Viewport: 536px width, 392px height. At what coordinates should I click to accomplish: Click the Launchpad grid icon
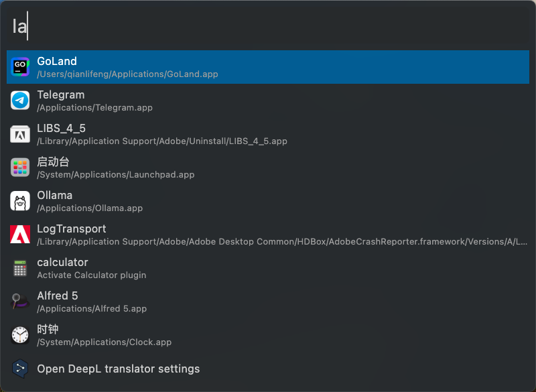click(20, 168)
